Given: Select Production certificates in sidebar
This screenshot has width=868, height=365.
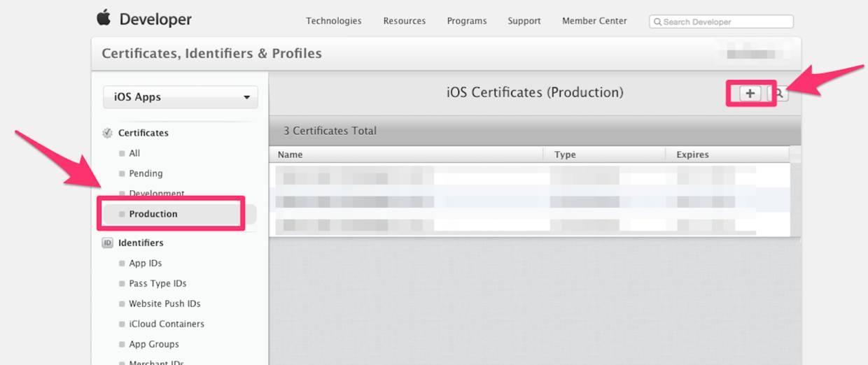Looking at the screenshot, I should pos(153,214).
